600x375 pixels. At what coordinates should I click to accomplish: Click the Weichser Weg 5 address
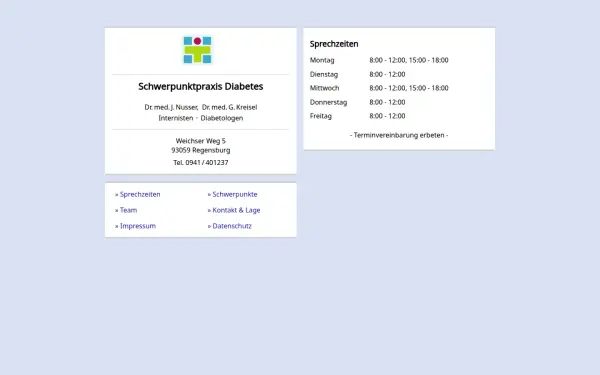click(201, 141)
